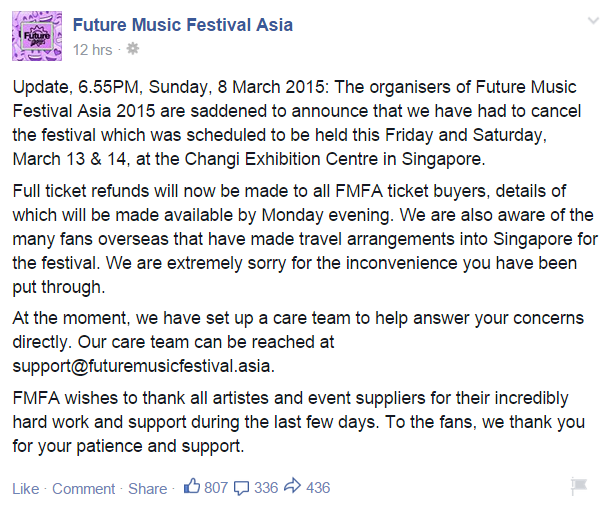Click the speech bubble comments icon
612x505 pixels.
coord(241,488)
